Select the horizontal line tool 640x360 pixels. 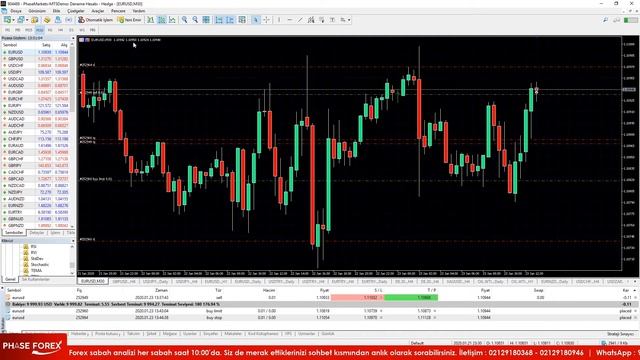[290, 20]
